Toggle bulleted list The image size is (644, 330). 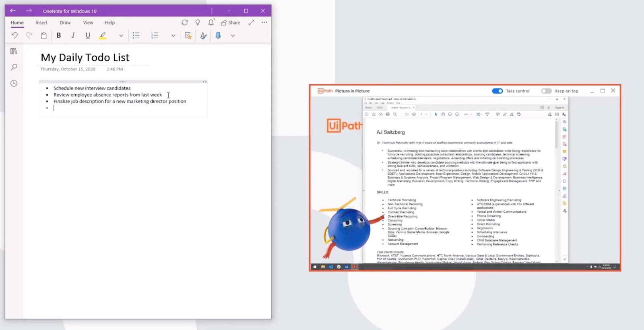[136, 35]
